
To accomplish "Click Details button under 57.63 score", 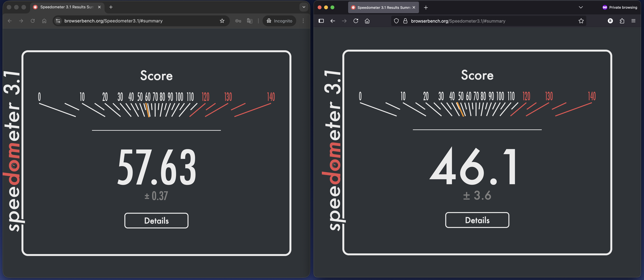I will (156, 221).
